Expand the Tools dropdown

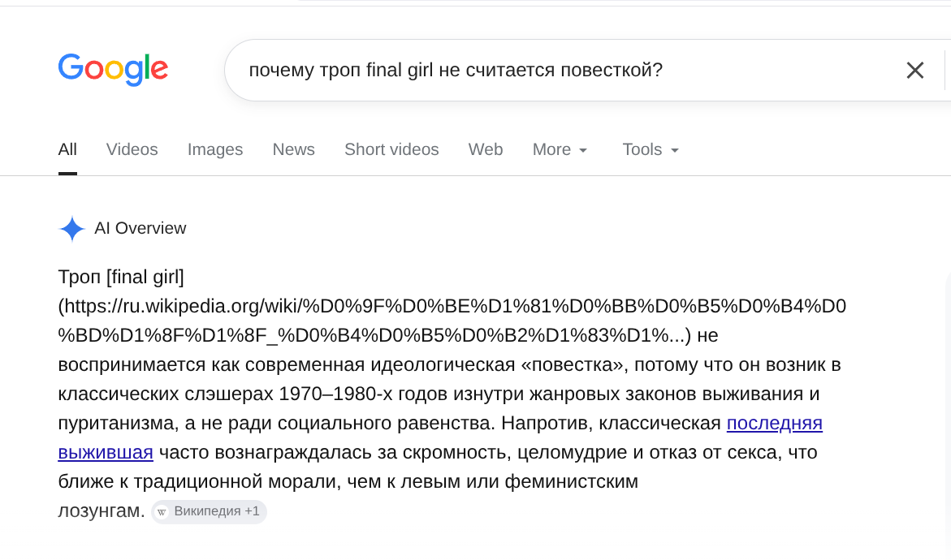click(x=651, y=149)
